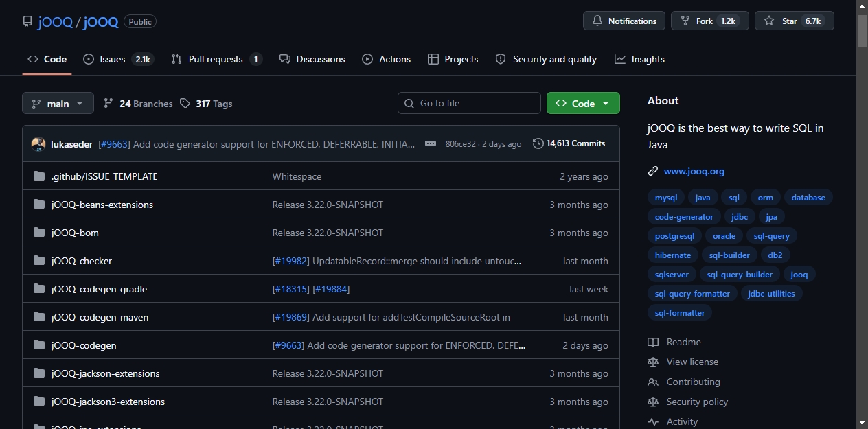Open the Security and quality tab

point(546,59)
